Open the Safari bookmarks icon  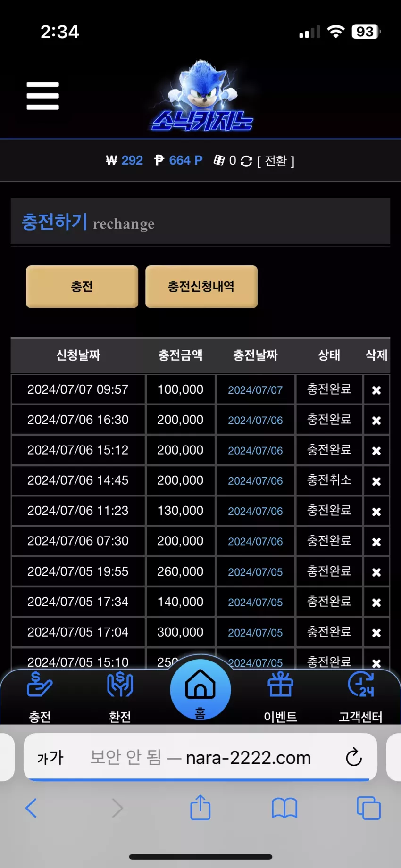pyautogui.click(x=284, y=808)
